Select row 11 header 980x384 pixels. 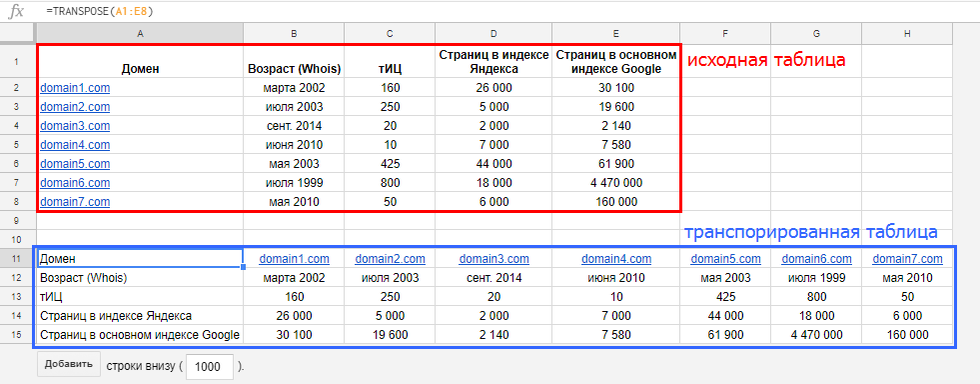point(18,258)
